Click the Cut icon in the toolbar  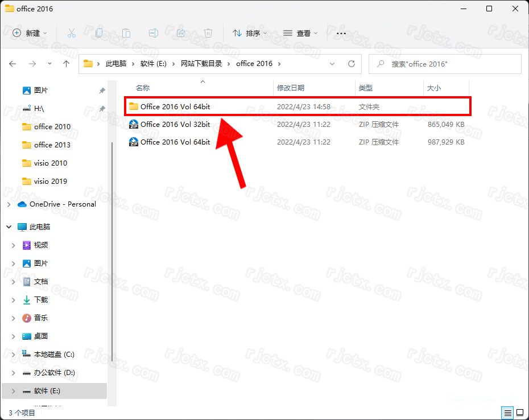pyautogui.click(x=72, y=33)
